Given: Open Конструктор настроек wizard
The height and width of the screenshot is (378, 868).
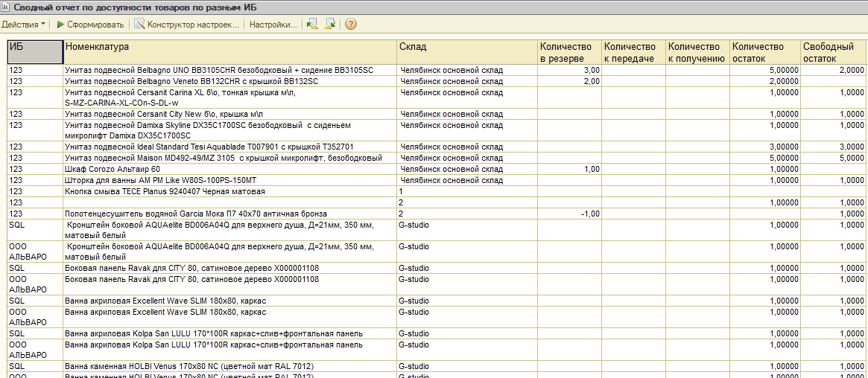Looking at the screenshot, I should pos(186,25).
